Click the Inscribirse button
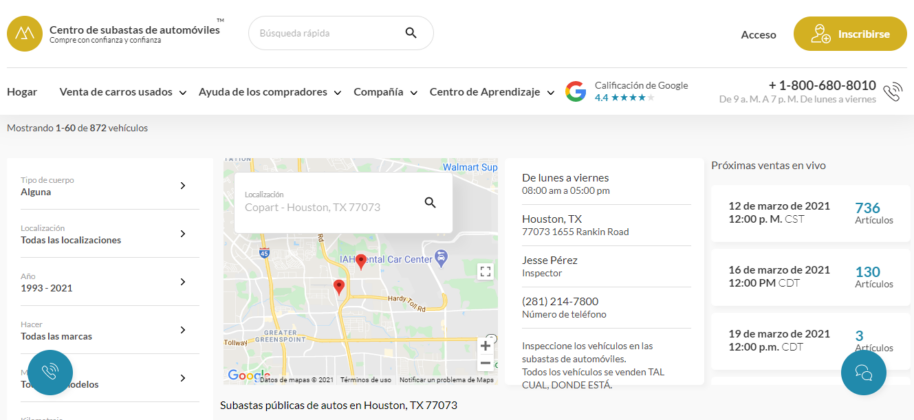 (850, 34)
